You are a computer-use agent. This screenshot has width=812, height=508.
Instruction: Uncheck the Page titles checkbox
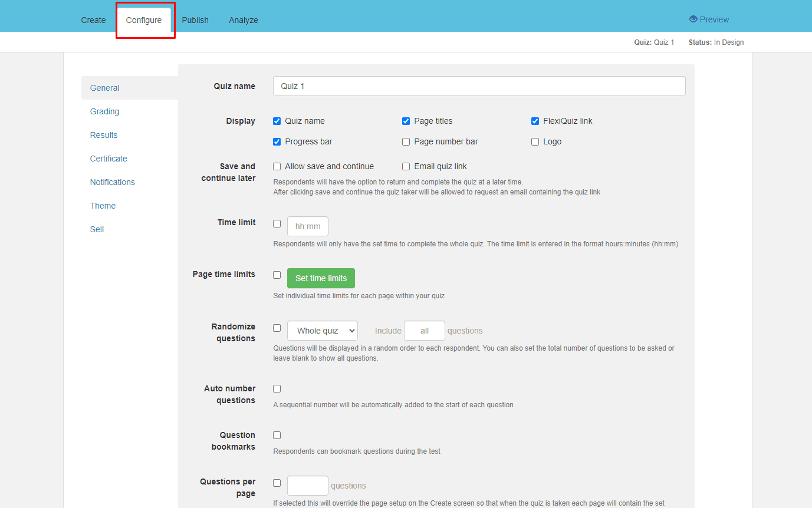point(406,121)
